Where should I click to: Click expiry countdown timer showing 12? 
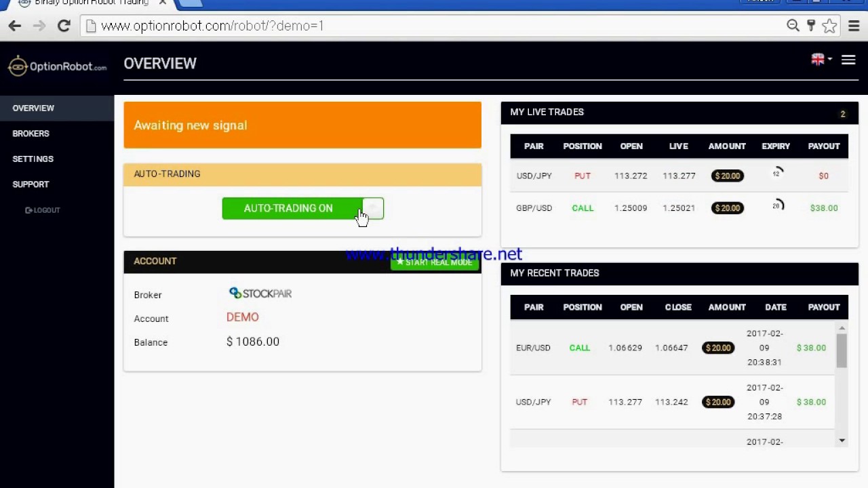[x=777, y=174]
